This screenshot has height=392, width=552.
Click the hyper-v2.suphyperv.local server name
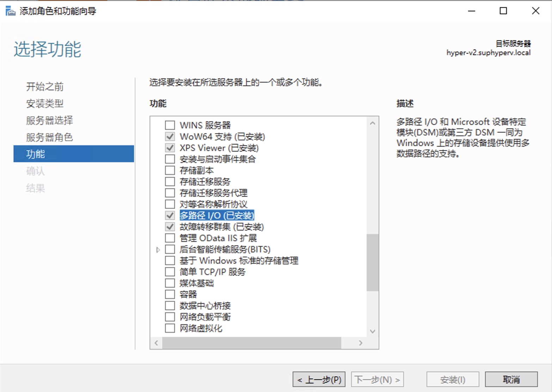[488, 53]
